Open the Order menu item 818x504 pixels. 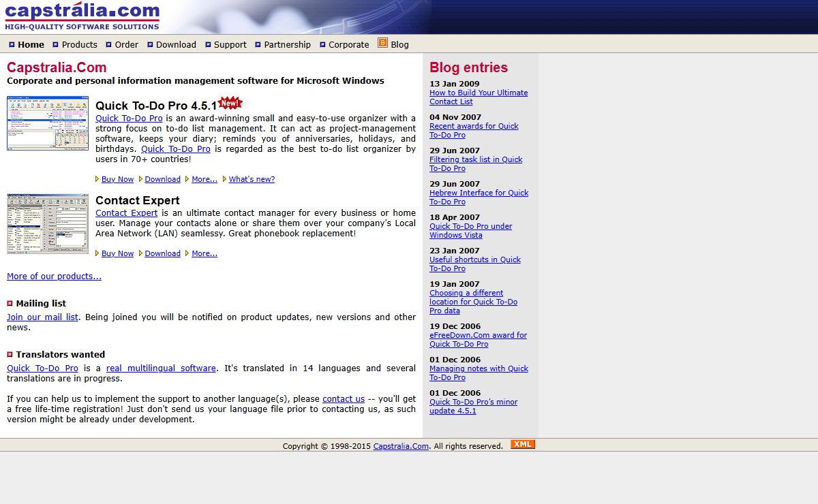(x=126, y=44)
